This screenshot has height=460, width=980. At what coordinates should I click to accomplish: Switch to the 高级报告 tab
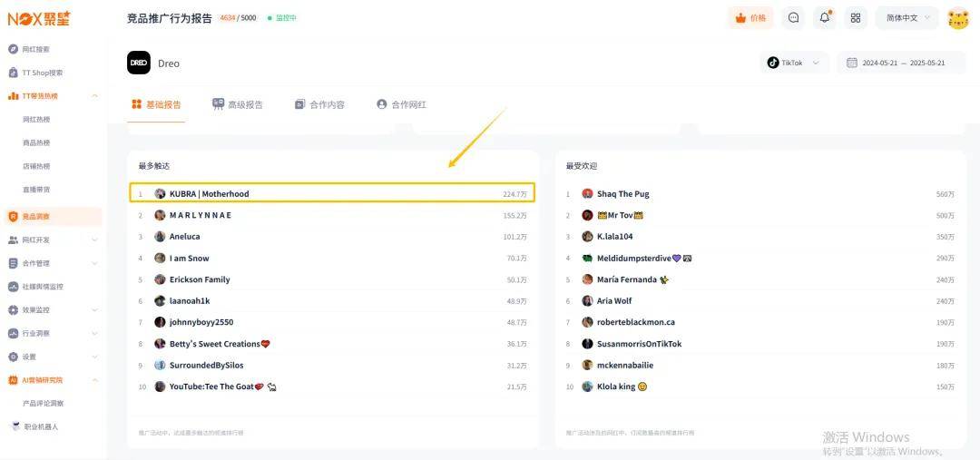[238, 104]
